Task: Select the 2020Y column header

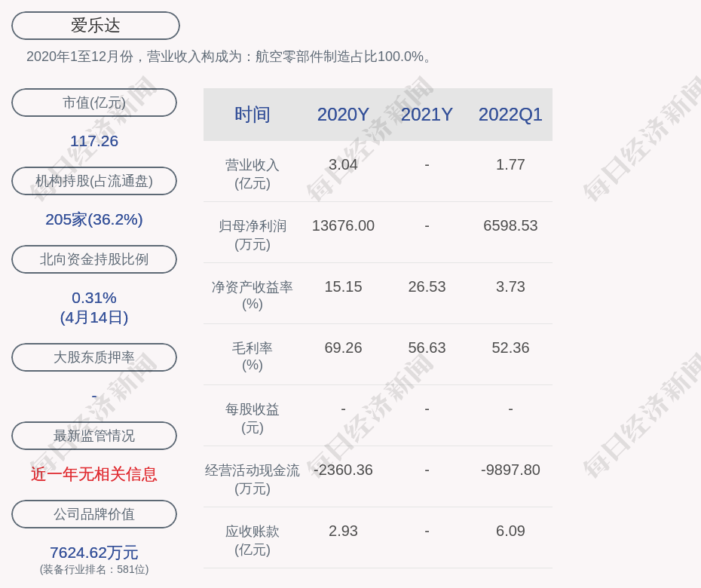Action: point(343,115)
